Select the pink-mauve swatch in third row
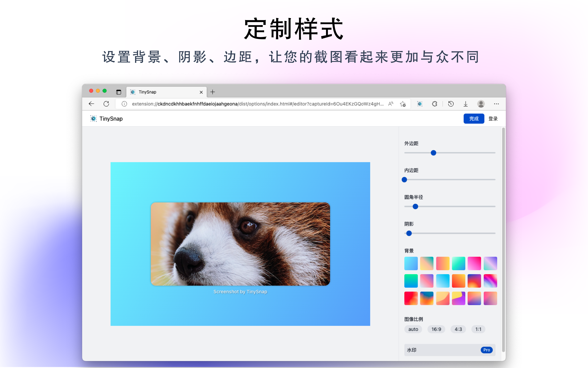This screenshot has height=368, width=588. point(490,298)
